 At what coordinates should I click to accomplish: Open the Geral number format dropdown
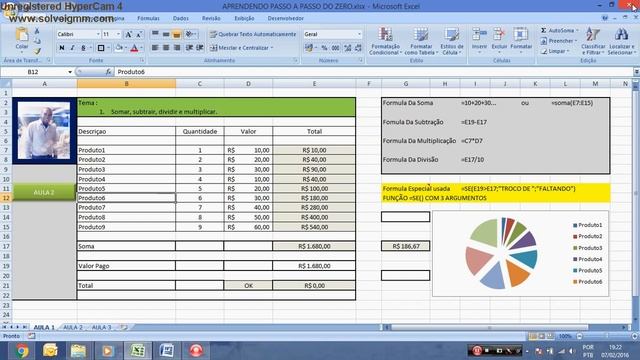pos(359,34)
